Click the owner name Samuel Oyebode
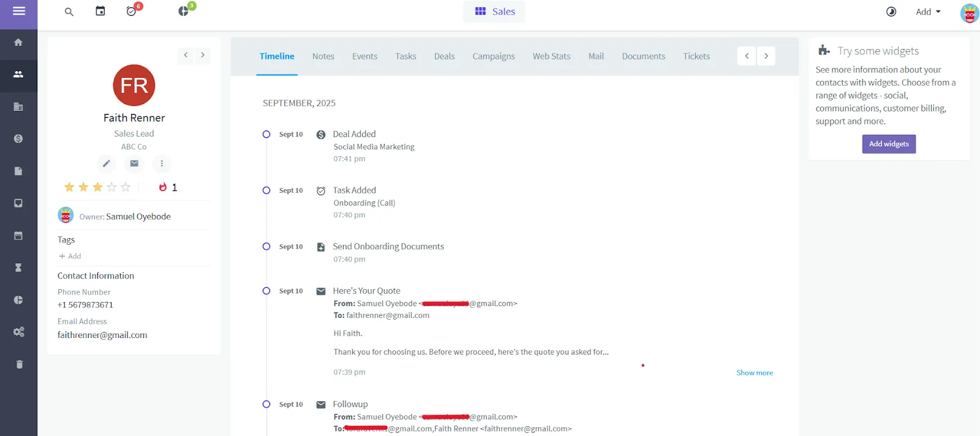This screenshot has width=980, height=436. [138, 217]
